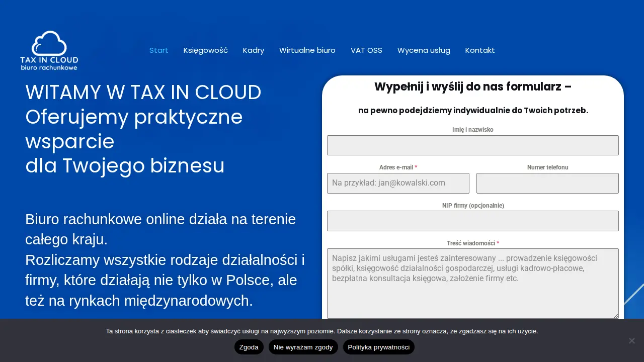Click the paragraph starting 'Biuro rachunkowe online'
Screen dimensions: 644x362
click(x=165, y=260)
